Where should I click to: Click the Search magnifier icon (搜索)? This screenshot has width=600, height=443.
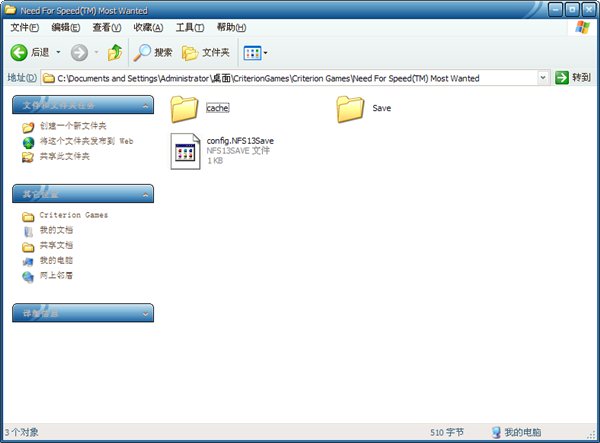point(142,52)
